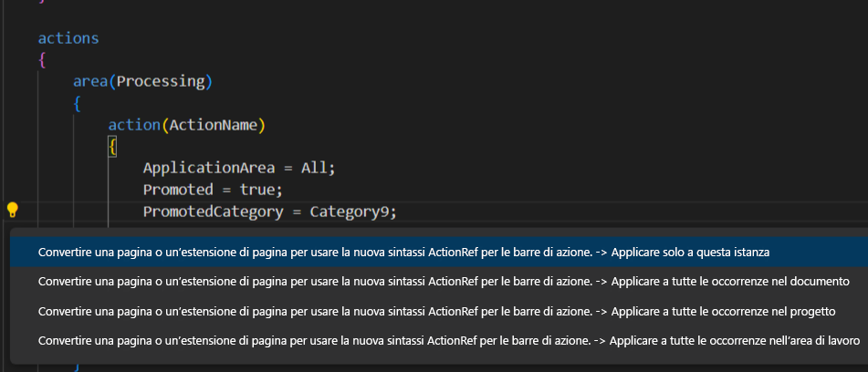The height and width of the screenshot is (372, 868).
Task: Click the 'Promoted = true;' line
Action: 214,190
